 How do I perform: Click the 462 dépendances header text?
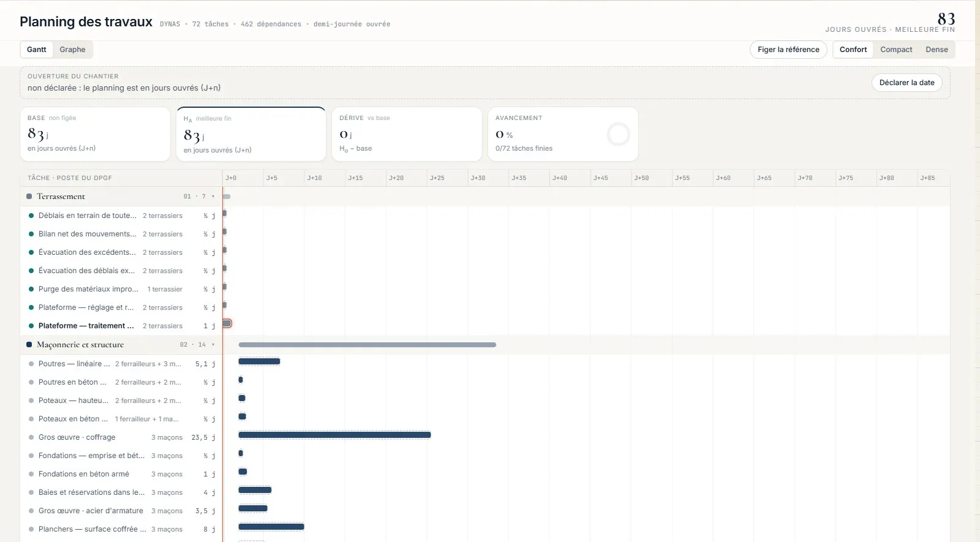coord(271,24)
